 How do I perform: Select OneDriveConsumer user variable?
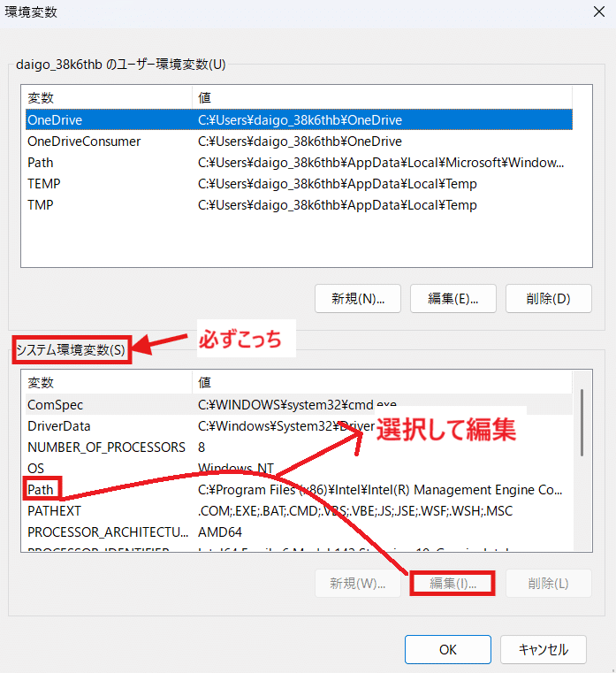pos(299,141)
